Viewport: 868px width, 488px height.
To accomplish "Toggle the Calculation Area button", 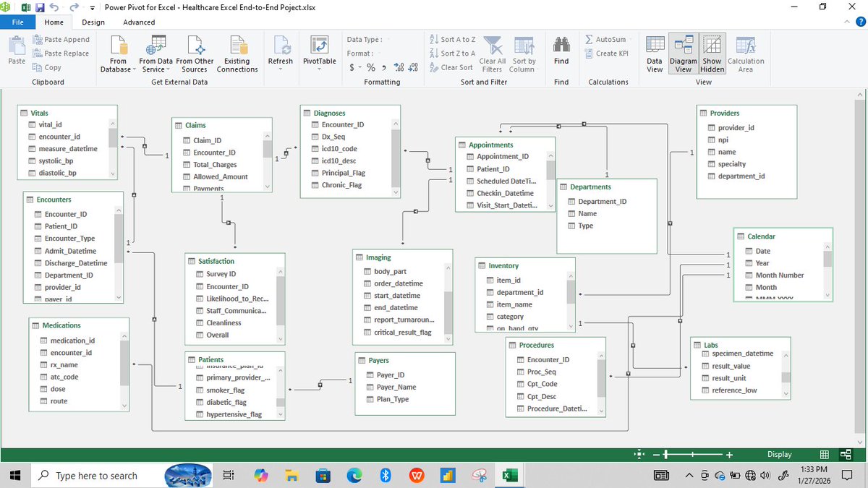I will [746, 54].
